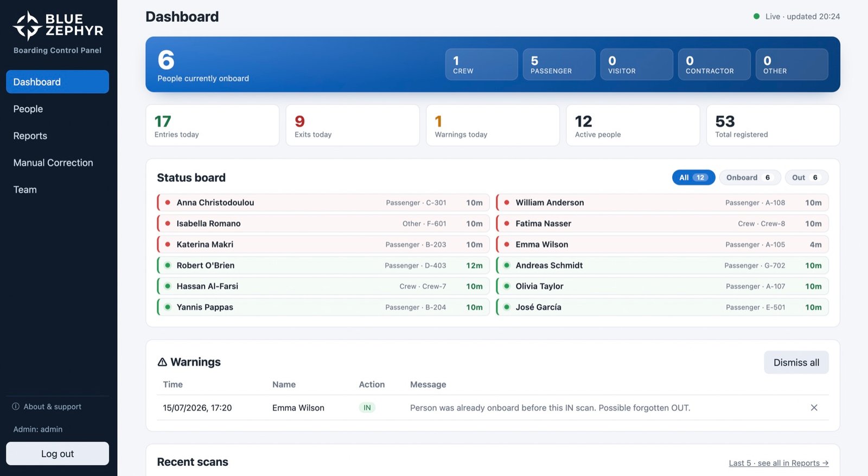
Task: Click the green Live status dot
Action: click(x=756, y=16)
